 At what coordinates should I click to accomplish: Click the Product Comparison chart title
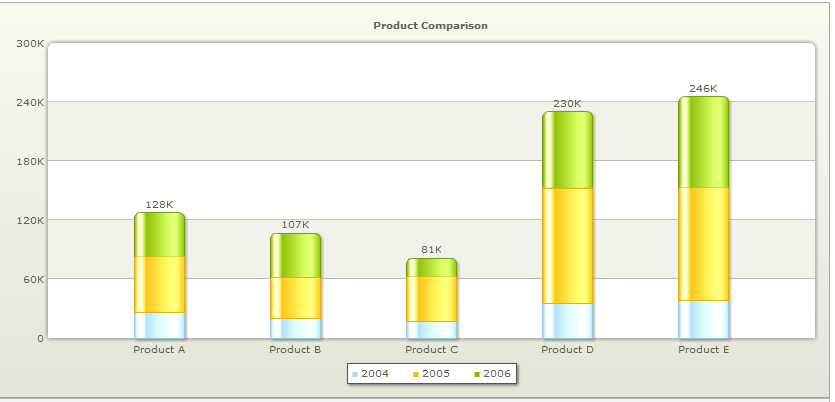pyautogui.click(x=430, y=25)
